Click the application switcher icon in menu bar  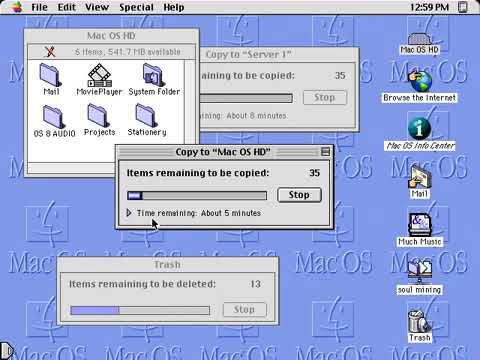[x=463, y=7]
